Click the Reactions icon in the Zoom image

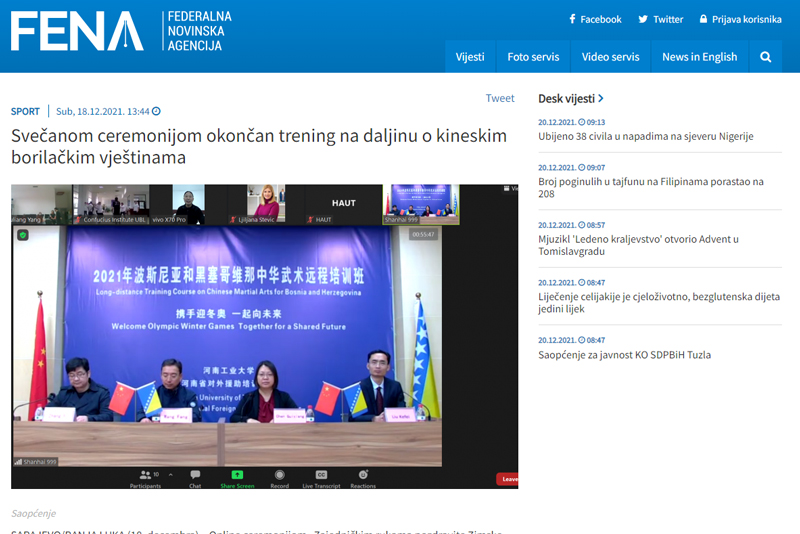(363, 474)
